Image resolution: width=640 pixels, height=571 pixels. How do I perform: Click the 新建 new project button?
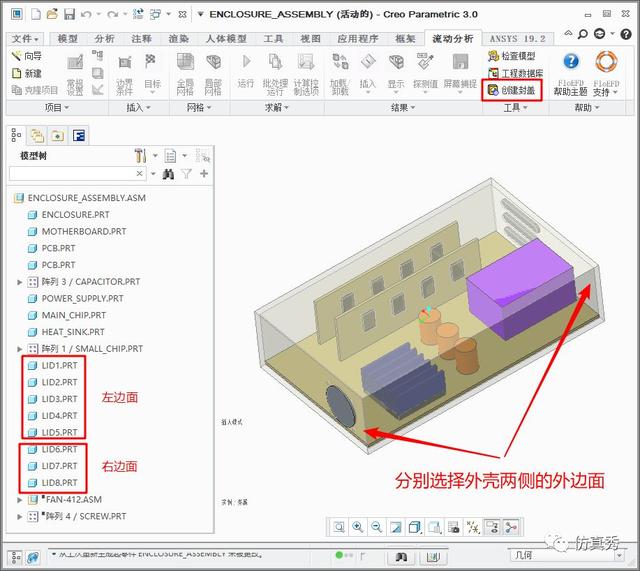(x=26, y=73)
